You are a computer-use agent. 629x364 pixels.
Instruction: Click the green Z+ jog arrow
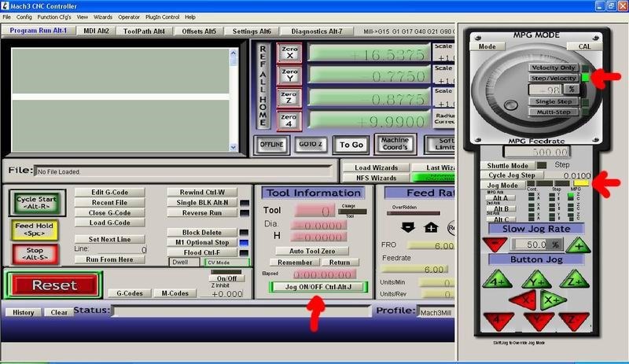pos(574,280)
